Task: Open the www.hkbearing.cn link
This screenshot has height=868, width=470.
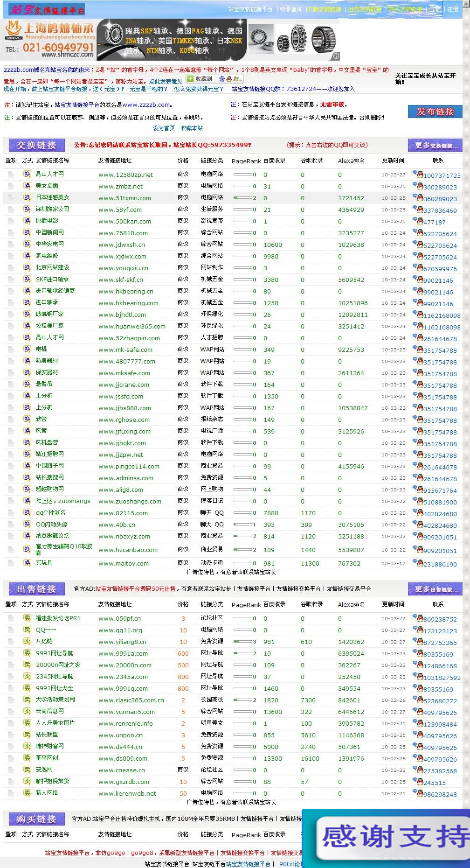Action: (x=126, y=291)
